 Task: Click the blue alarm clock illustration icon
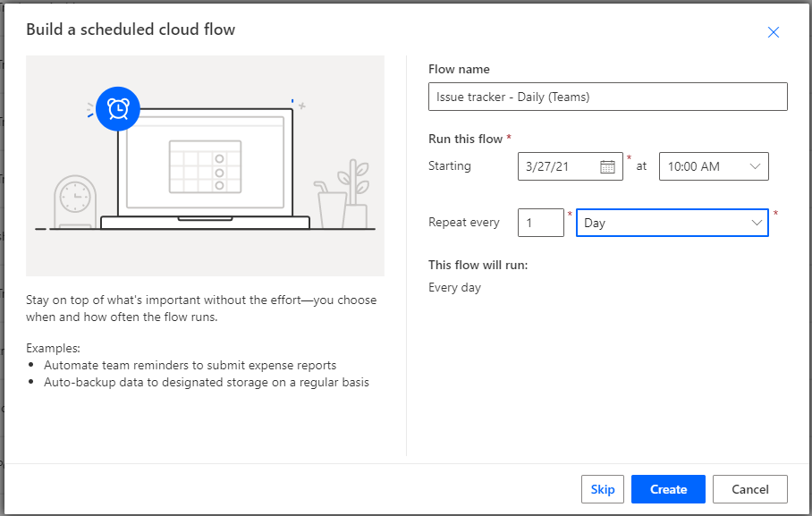[x=117, y=109]
